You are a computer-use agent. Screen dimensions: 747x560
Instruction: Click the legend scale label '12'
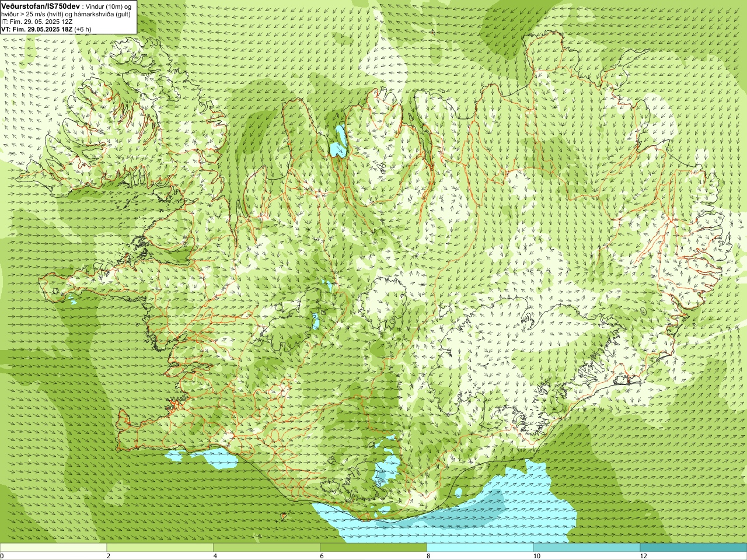point(644,556)
